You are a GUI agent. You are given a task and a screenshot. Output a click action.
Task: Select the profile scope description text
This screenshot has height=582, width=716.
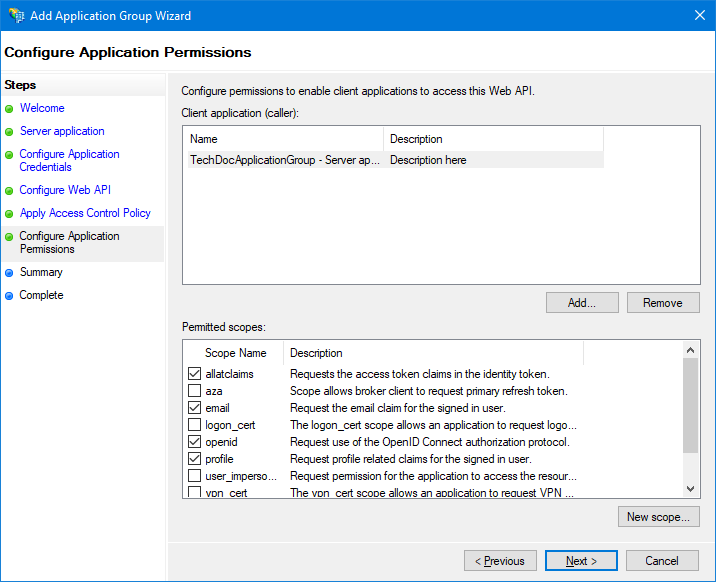(x=411, y=459)
